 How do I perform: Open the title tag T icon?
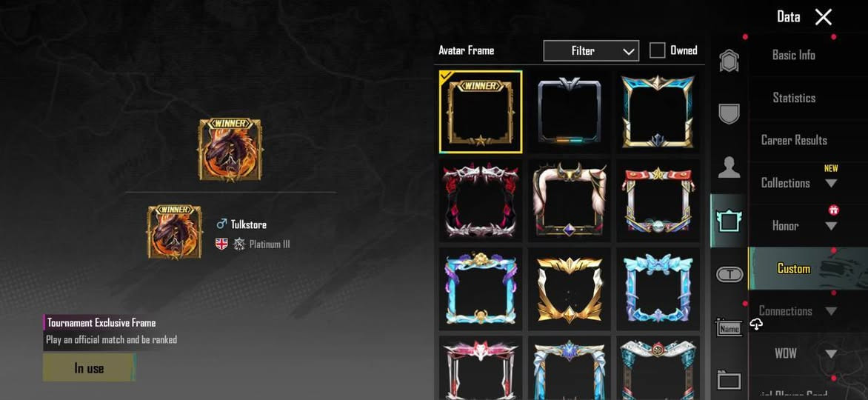tap(730, 274)
